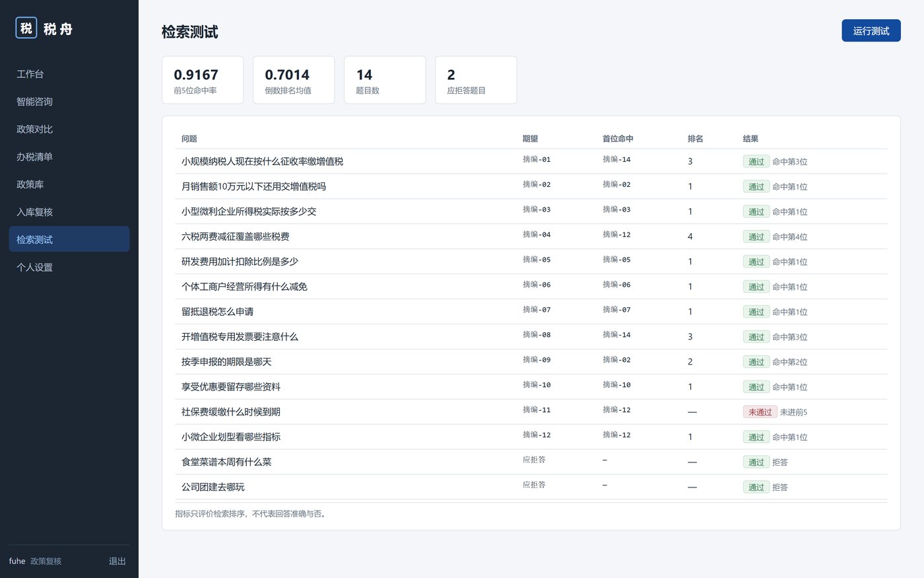Click the 应拒答题目 2 card
The width and height of the screenshot is (924, 578).
[476, 80]
